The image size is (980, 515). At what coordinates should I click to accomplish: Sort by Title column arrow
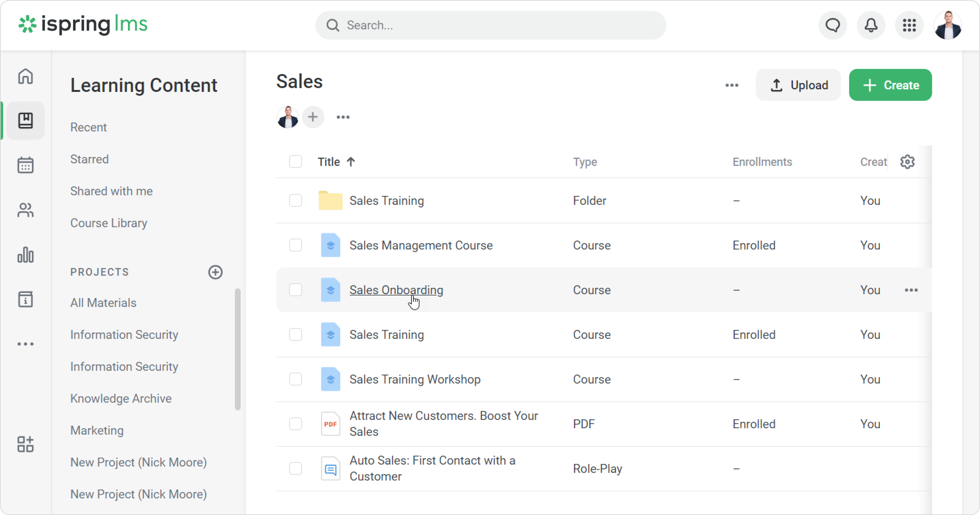click(351, 162)
